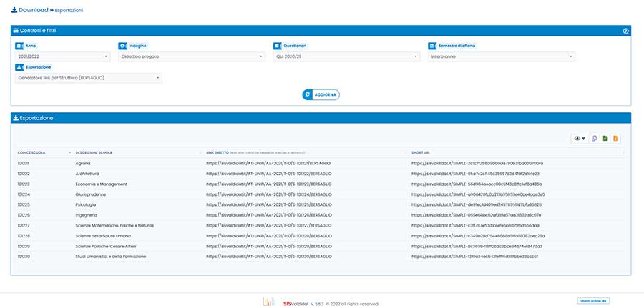Click the Semestre di offerta icon
This screenshot has width=644, height=306.
tap(432, 45)
